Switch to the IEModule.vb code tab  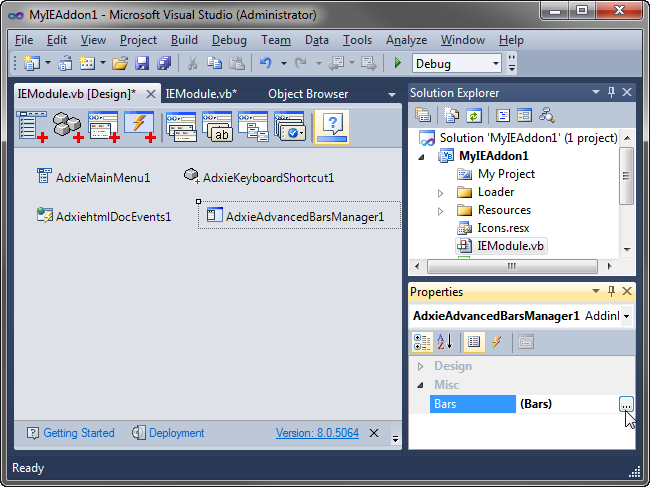click(201, 94)
